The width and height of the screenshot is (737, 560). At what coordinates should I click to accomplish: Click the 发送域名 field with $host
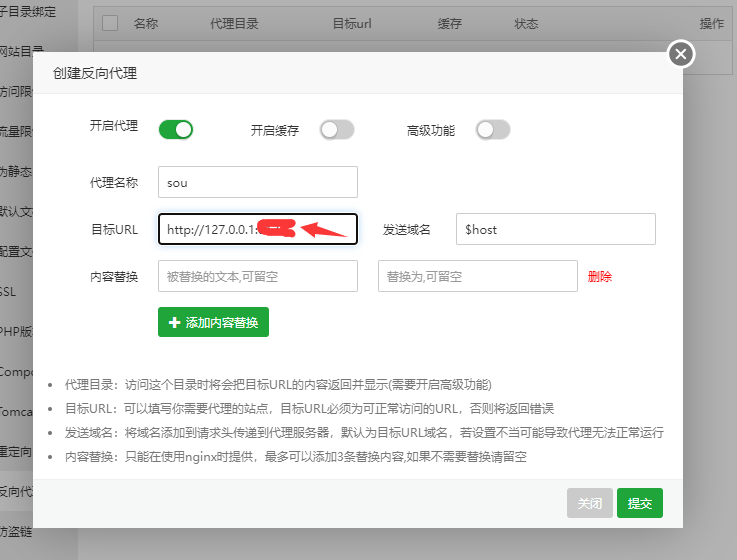coord(555,229)
